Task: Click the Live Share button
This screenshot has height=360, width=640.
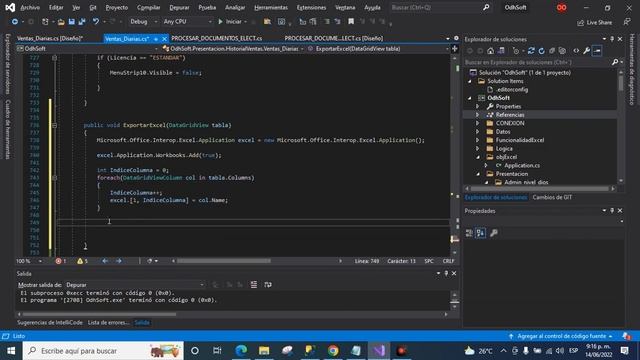Action: click(594, 22)
